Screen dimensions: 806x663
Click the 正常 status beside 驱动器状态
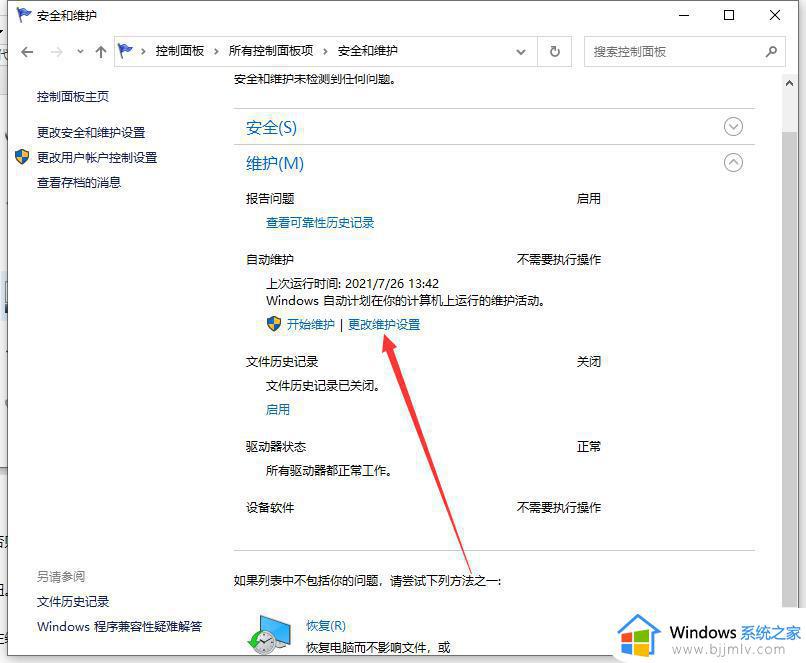click(x=589, y=447)
